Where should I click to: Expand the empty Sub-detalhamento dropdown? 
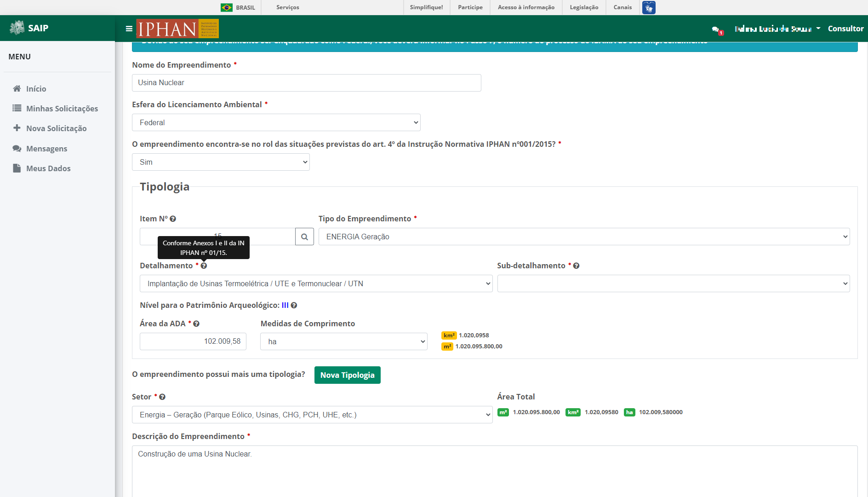674,283
